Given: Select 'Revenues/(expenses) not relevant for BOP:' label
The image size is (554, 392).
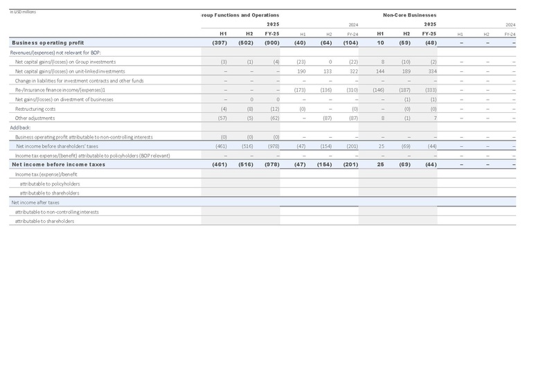Looking at the screenshot, I should pos(55,53).
